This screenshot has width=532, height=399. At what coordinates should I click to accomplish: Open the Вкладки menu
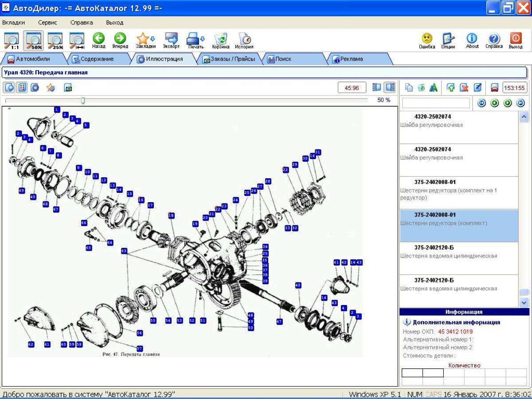point(14,22)
